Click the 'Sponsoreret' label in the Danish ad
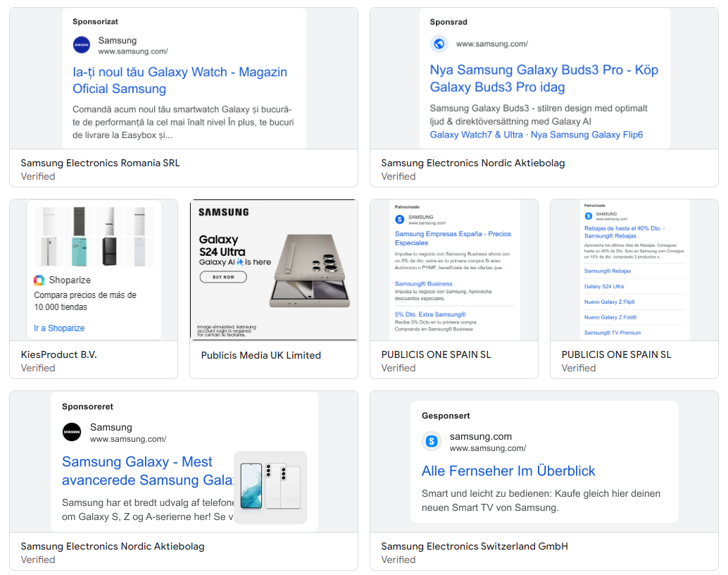728x575 pixels. tap(87, 407)
